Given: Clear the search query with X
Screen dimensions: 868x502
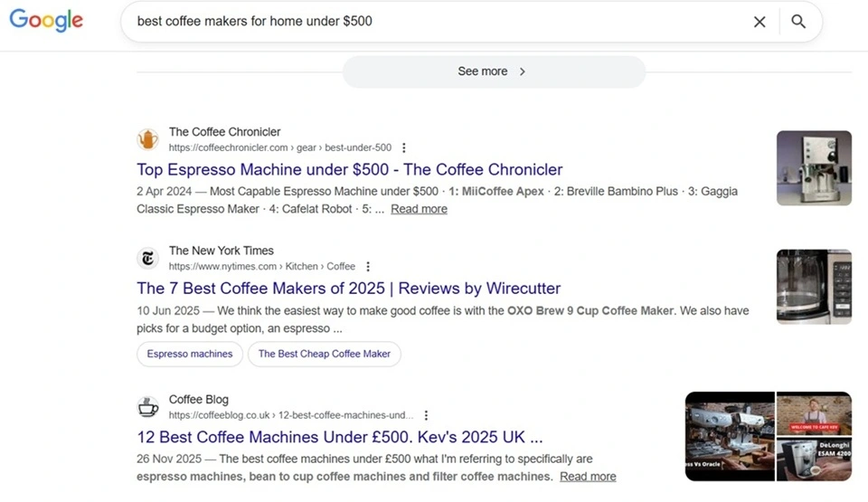Looking at the screenshot, I should pos(759,22).
